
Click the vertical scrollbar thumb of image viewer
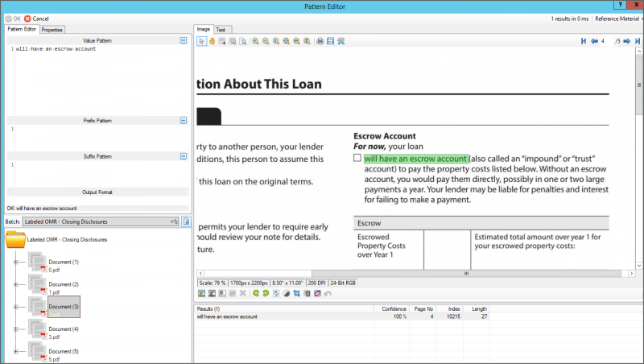[639, 85]
